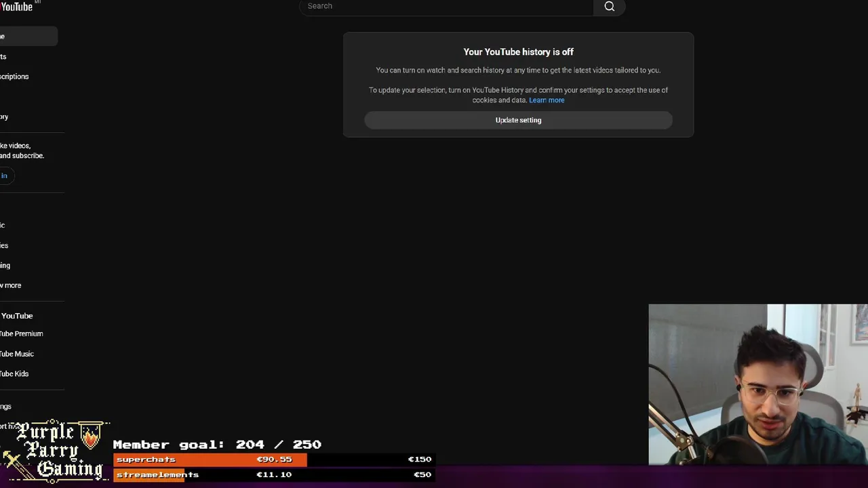Click the streamer webcam feed

pyautogui.click(x=758, y=384)
